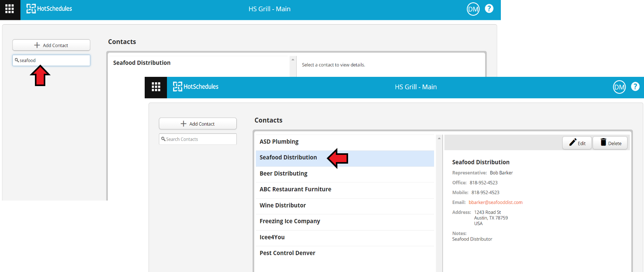The height and width of the screenshot is (272, 644).
Task: Click the contact list scrollbar up arrow in front window
Action: (439, 138)
